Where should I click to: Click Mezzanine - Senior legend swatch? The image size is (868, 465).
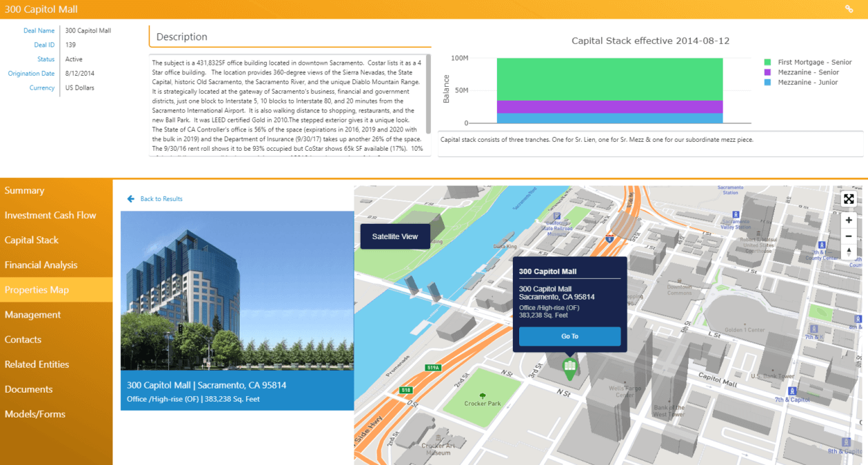(768, 72)
